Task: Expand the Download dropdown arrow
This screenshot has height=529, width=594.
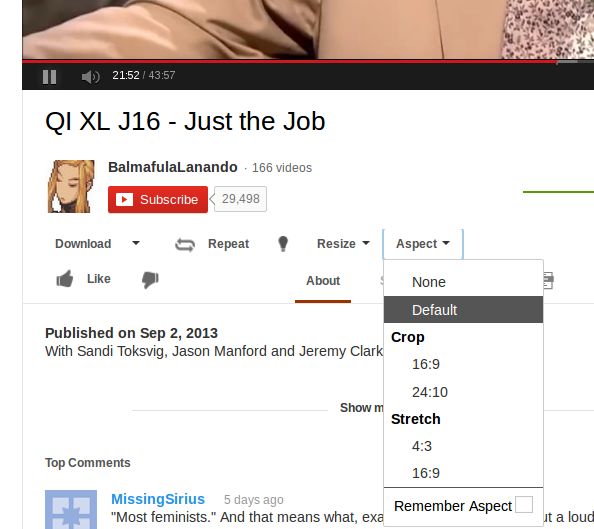Action: (136, 243)
